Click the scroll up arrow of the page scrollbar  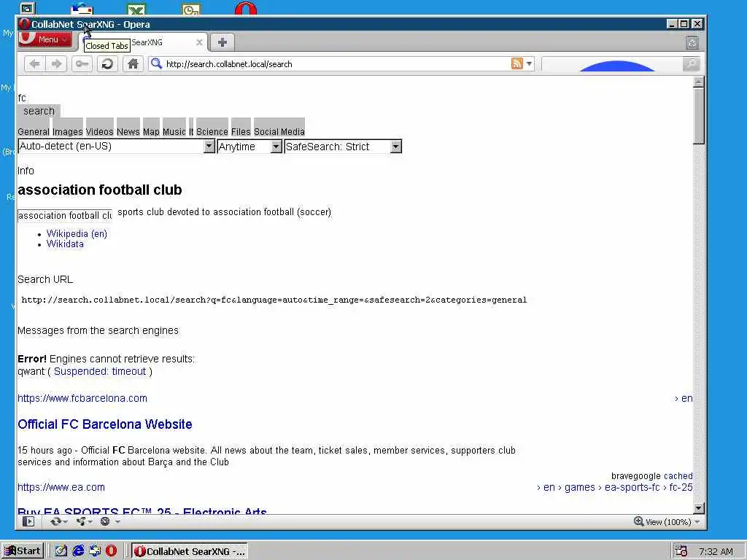(698, 82)
